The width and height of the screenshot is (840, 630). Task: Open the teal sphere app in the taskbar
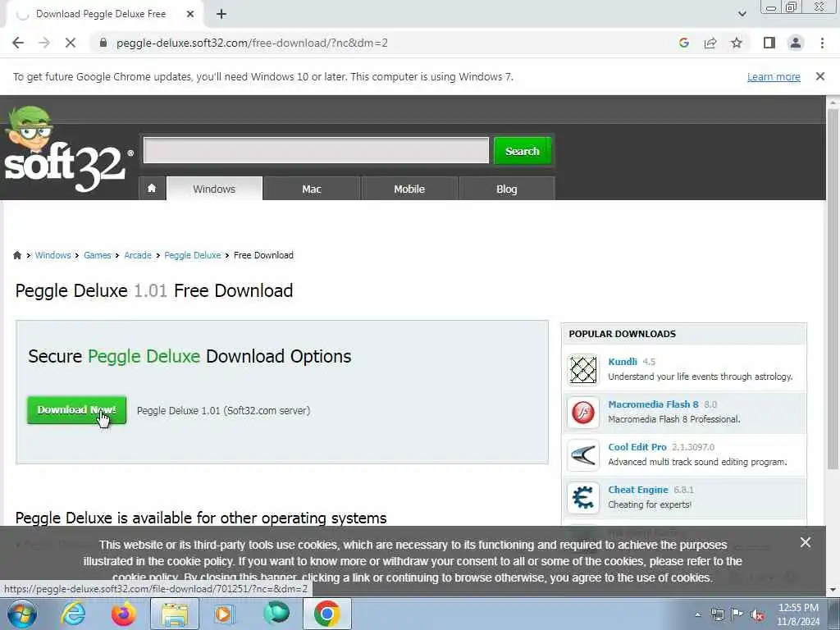tap(276, 614)
